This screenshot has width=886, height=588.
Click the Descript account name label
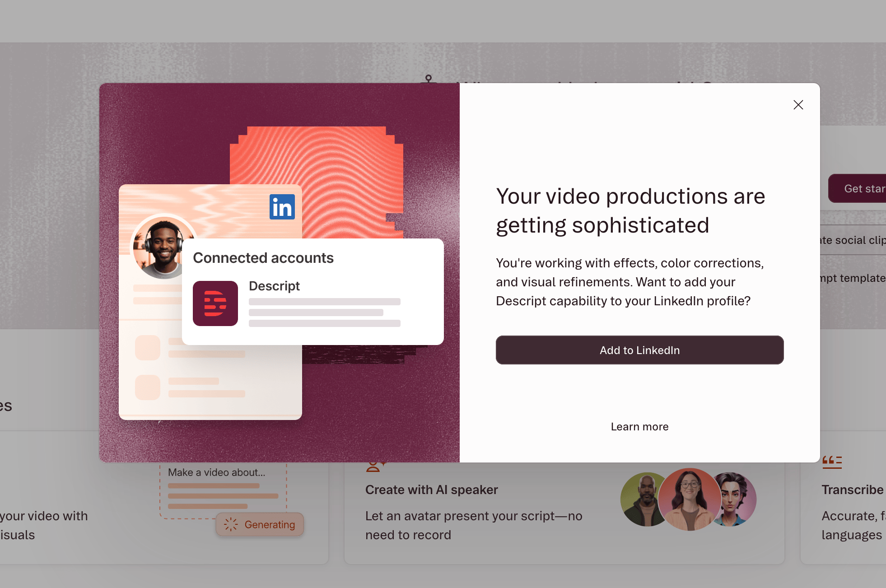274,286
